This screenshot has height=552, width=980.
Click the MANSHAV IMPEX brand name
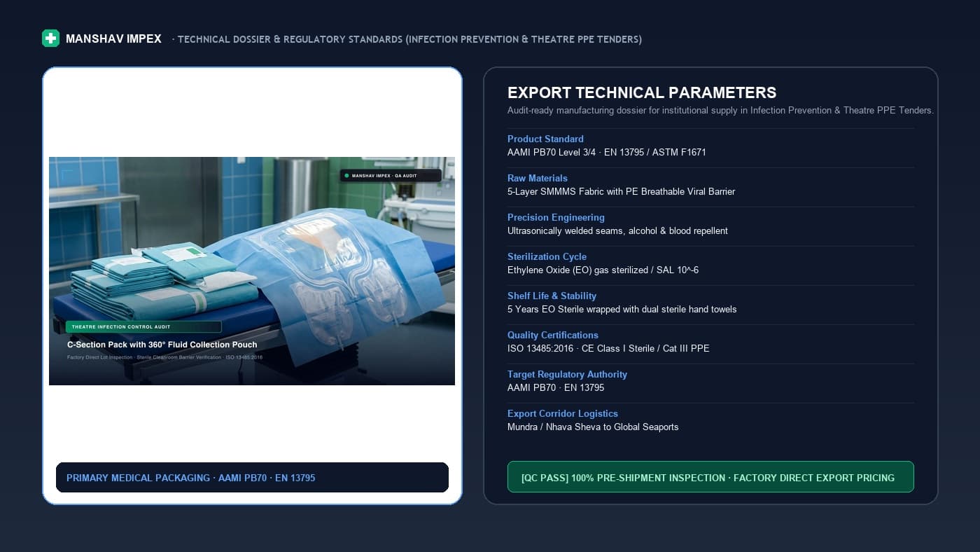[x=113, y=39]
